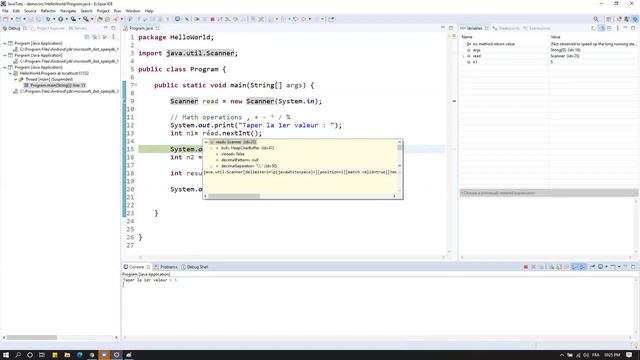Click the New file toolbar icon
Image resolution: width=640 pixels, height=360 pixels.
[x=6, y=19]
